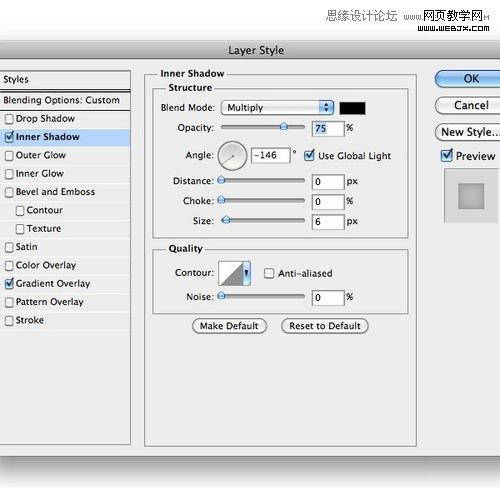
Task: Click the Reset to Default button
Action: click(x=325, y=326)
